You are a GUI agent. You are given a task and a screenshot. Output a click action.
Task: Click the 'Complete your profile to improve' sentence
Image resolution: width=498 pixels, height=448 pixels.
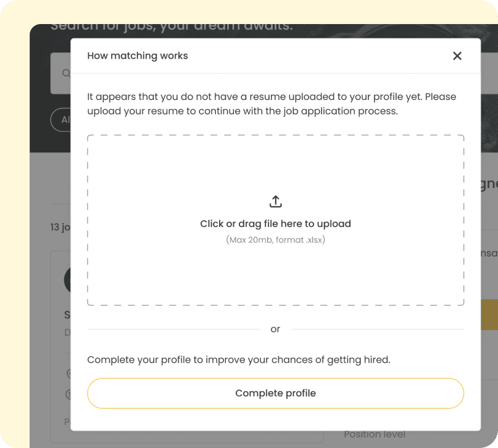[238, 360]
